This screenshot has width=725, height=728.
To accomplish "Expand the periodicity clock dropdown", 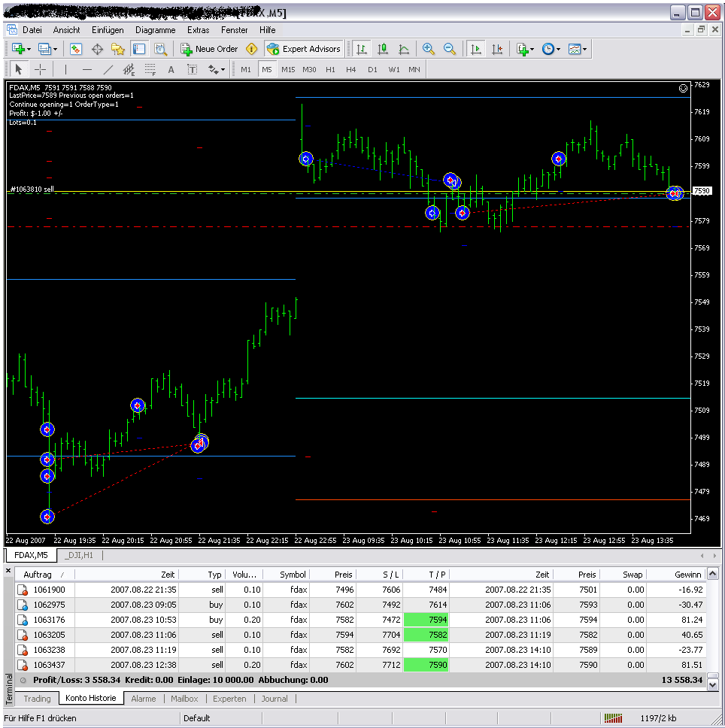I will [558, 49].
